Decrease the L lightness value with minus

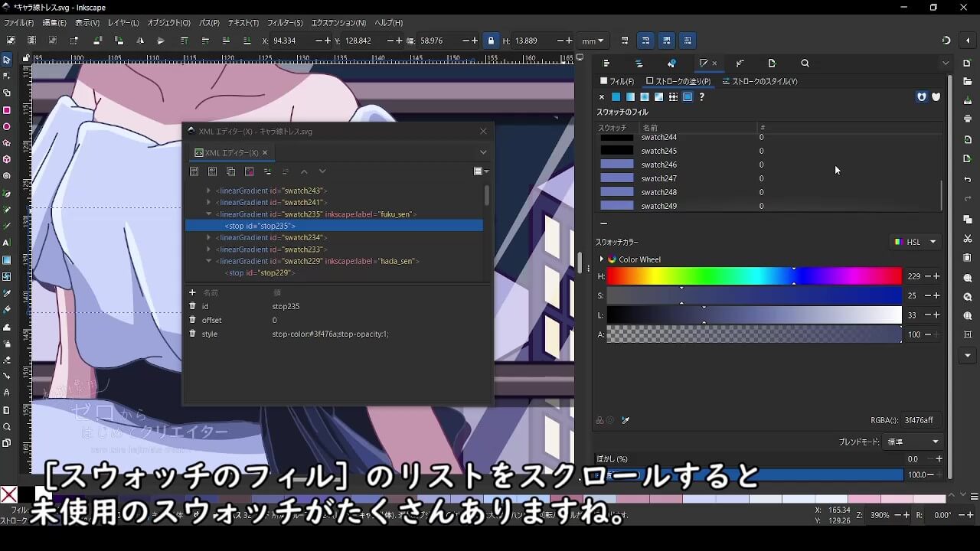[x=928, y=315]
